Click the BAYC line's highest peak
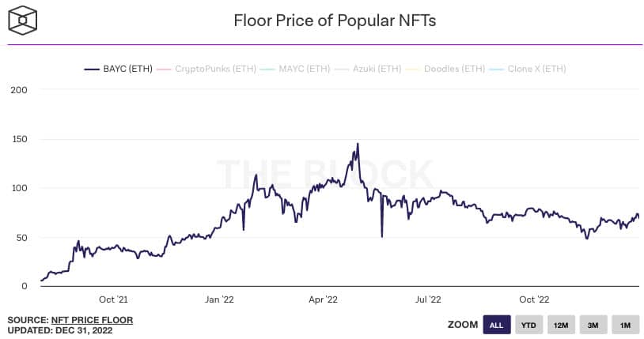644x339 pixels. pyautogui.click(x=358, y=144)
